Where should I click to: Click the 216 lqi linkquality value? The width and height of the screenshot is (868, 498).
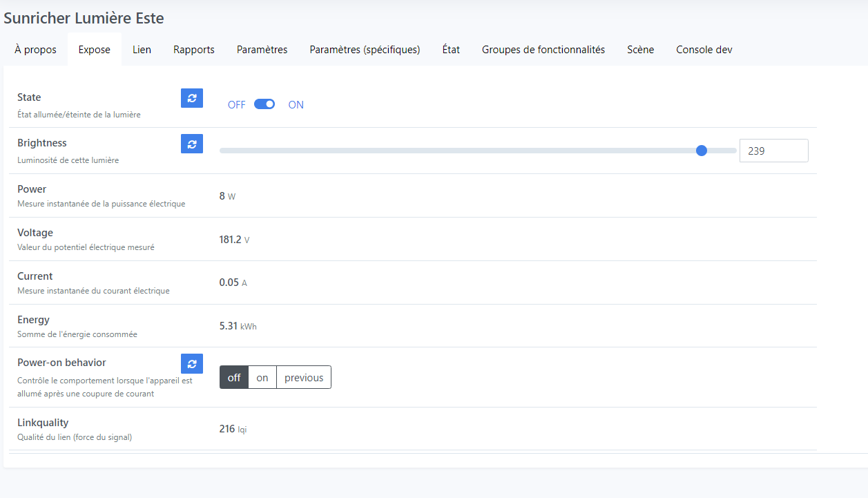click(233, 429)
